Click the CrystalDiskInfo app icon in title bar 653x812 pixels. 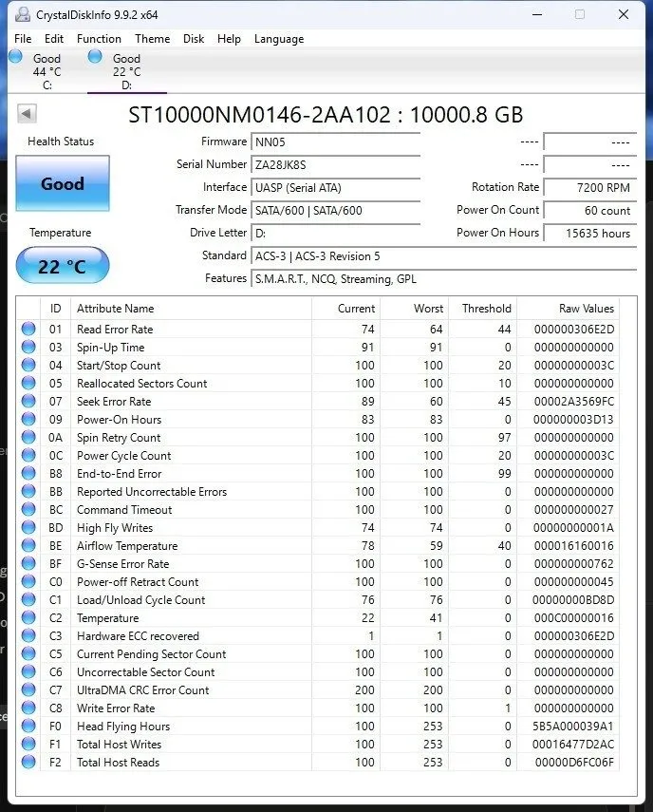tap(22, 14)
